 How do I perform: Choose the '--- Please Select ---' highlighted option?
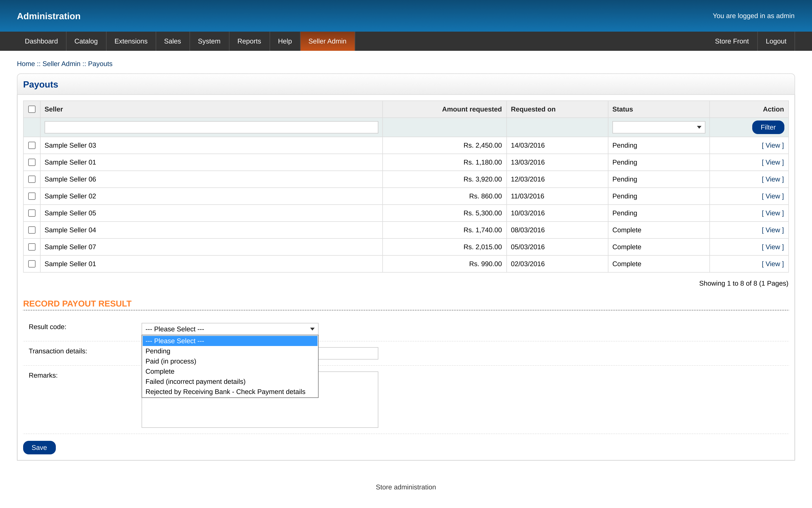click(x=230, y=341)
